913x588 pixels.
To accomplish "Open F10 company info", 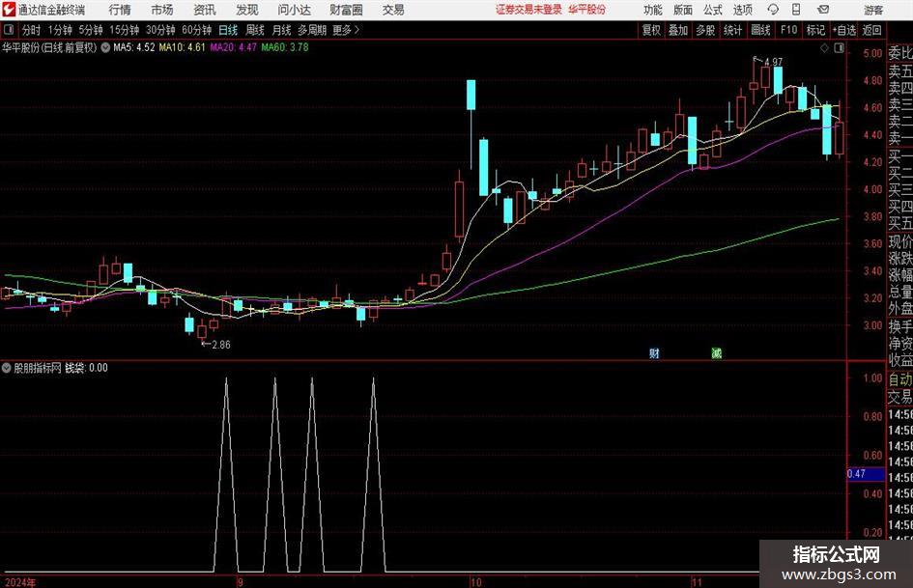I will pyautogui.click(x=789, y=30).
